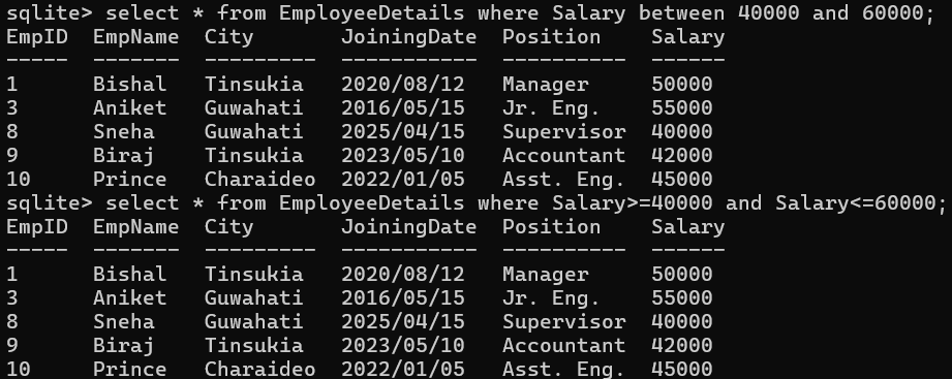Click the Salary header in second table
The height and width of the screenshot is (379, 952).
688,227
